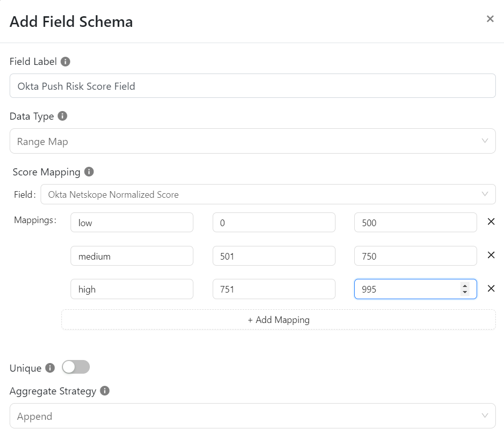Click the Add Mapping button
504x433 pixels.
point(278,319)
